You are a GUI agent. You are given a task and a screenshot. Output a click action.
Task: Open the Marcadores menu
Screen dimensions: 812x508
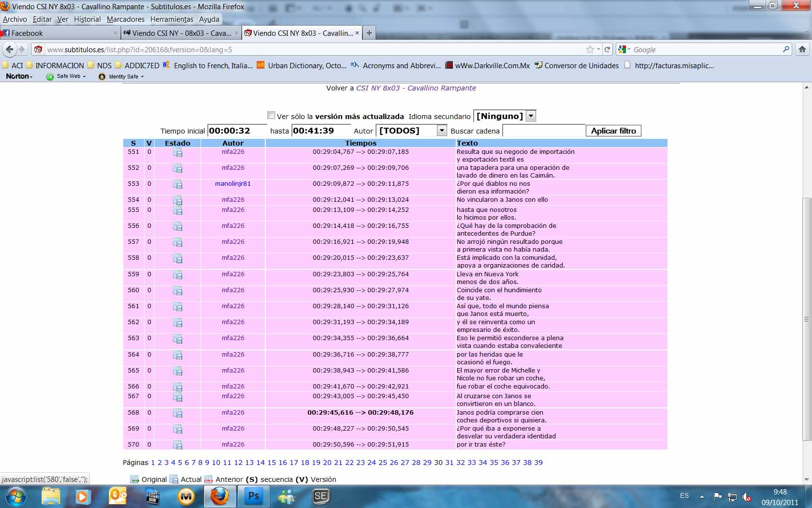click(125, 19)
